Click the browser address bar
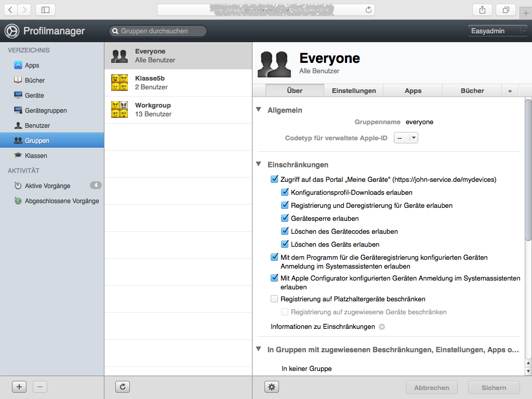Screen dimensions: 532x399 click(265, 10)
